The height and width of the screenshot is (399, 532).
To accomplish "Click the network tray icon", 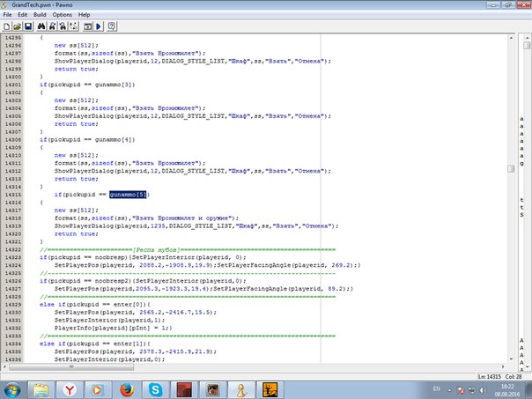I will (472, 390).
